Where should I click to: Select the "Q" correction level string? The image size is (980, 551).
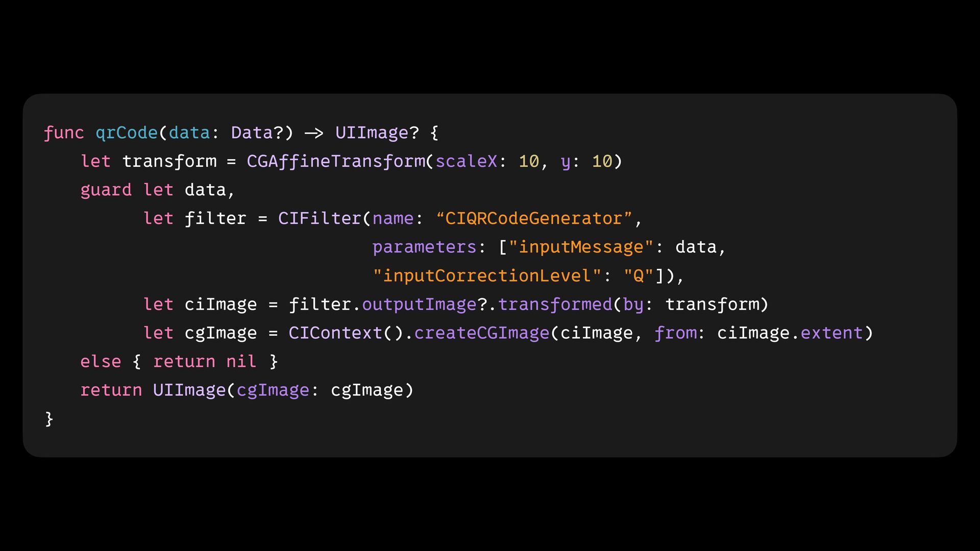pos(638,275)
